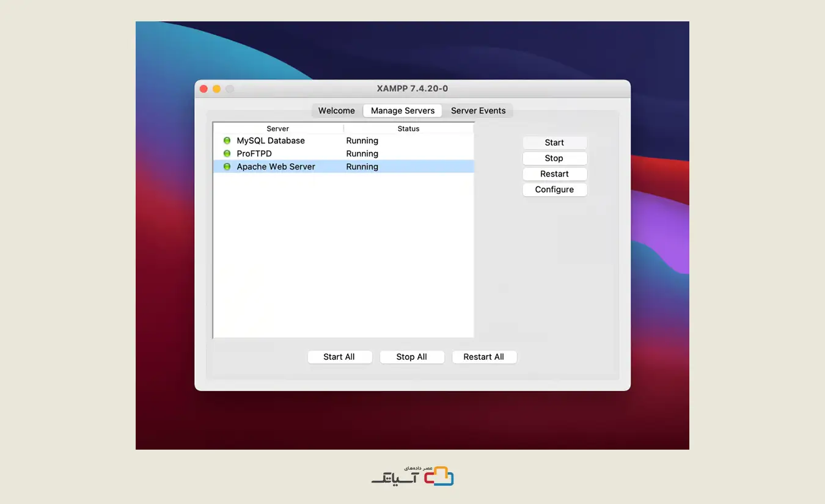Click the XAMPP 7.4.20-0 title bar
Image resolution: width=825 pixels, height=504 pixels.
(413, 88)
